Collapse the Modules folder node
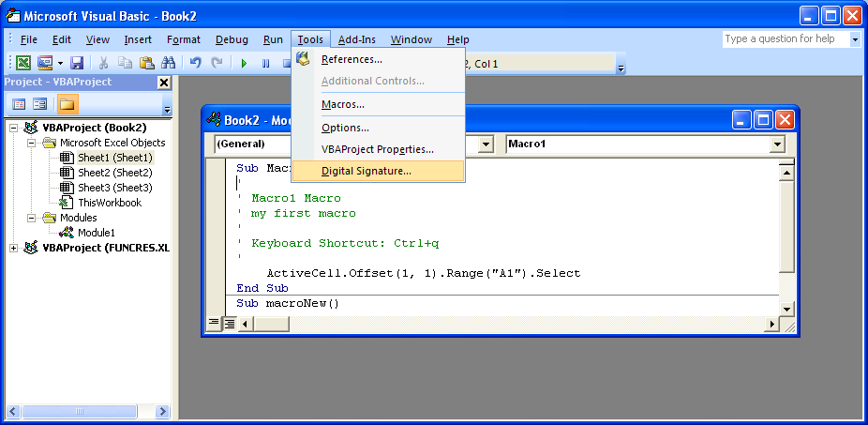Screen dimensions: 868x425 pos(32,218)
